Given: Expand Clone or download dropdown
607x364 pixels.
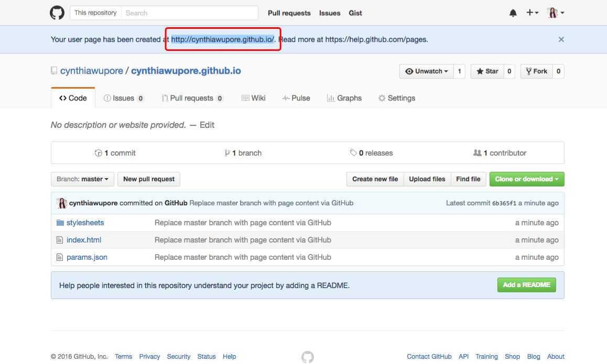Looking at the screenshot, I should (x=527, y=179).
